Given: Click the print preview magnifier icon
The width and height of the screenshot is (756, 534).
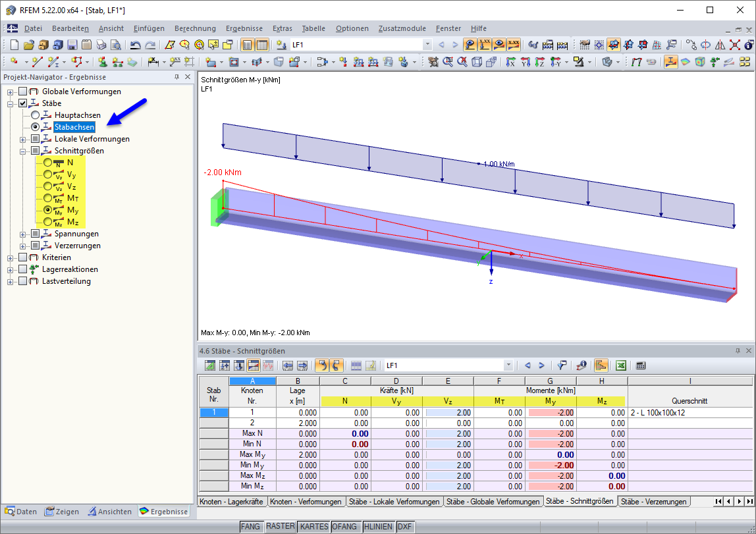Looking at the screenshot, I should (116, 45).
